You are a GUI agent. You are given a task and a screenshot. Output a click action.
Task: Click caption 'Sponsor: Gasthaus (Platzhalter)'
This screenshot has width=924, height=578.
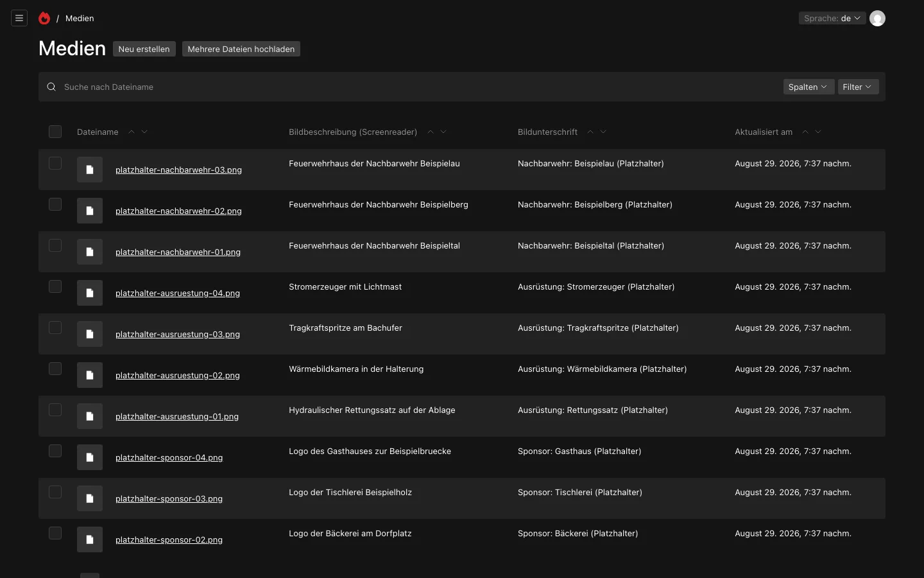pyautogui.click(x=579, y=451)
